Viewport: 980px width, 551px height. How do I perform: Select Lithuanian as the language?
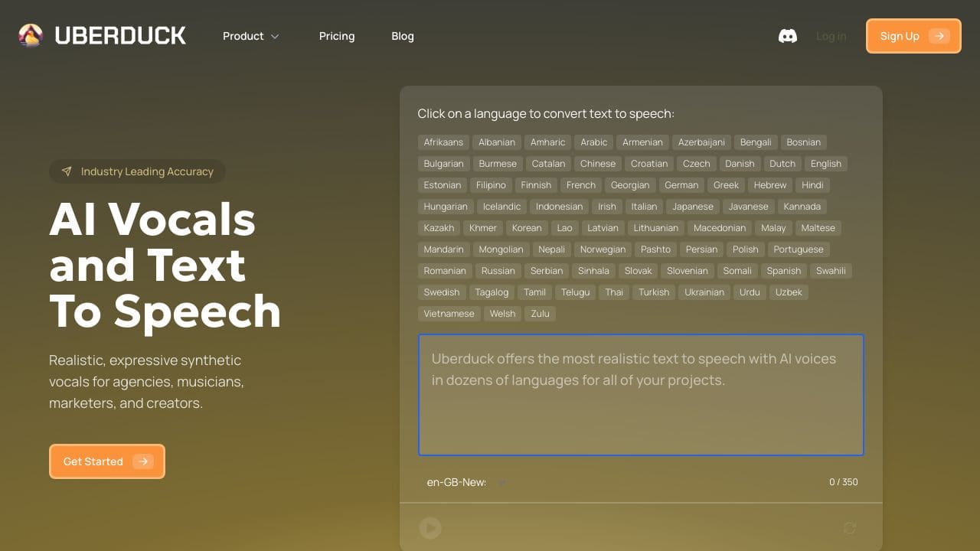(656, 228)
